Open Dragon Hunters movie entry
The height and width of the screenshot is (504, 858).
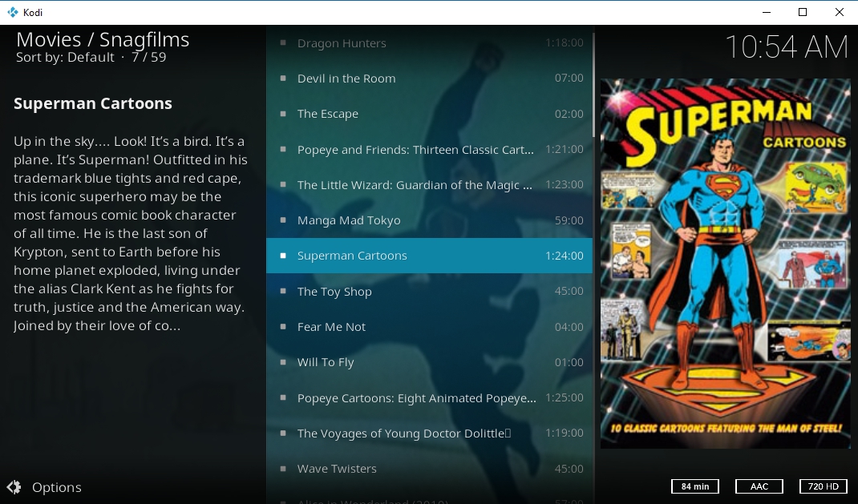429,42
